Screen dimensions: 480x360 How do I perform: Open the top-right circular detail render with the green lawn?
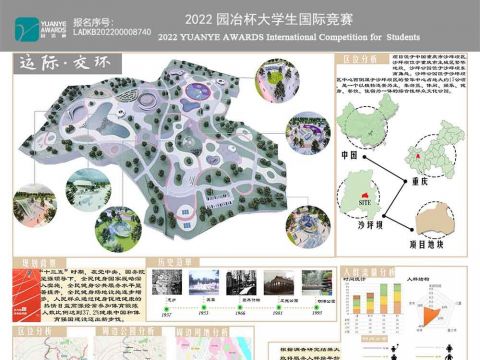[277, 80]
